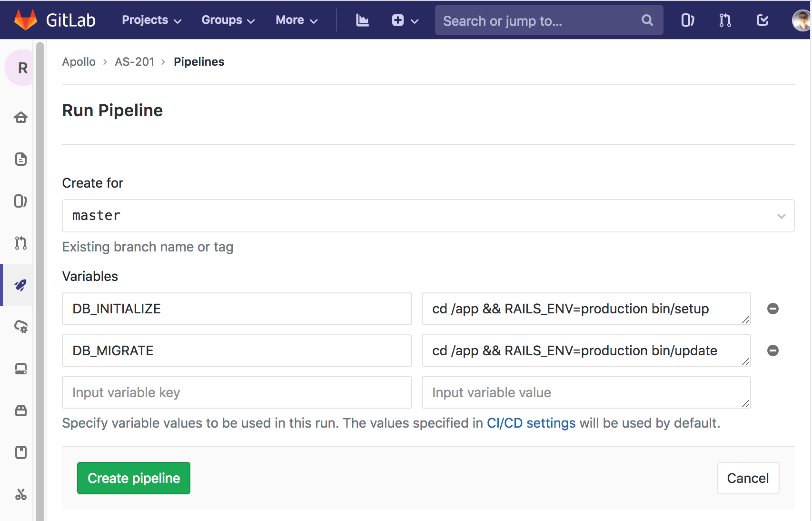The height and width of the screenshot is (521, 812).
Task: Click the Apollo breadcrumb link
Action: click(x=79, y=61)
